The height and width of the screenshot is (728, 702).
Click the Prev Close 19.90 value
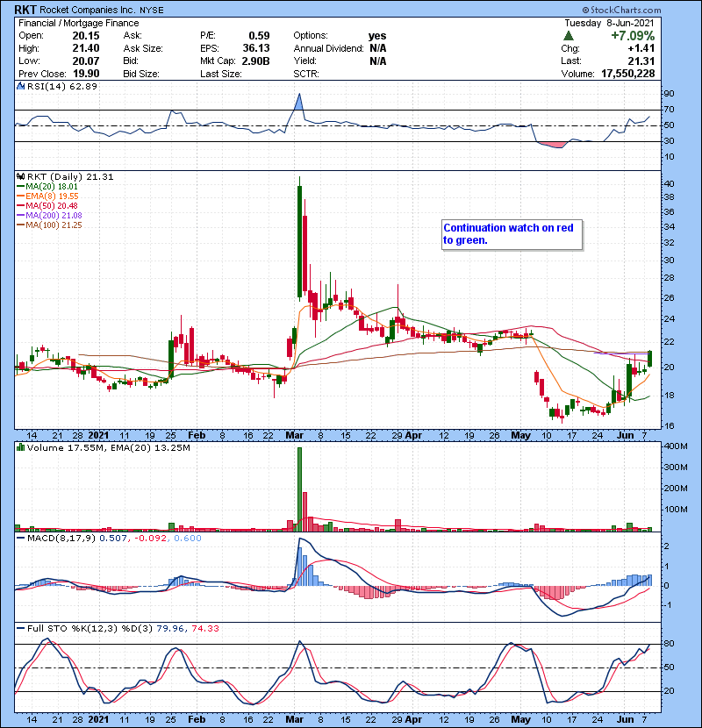click(x=86, y=74)
